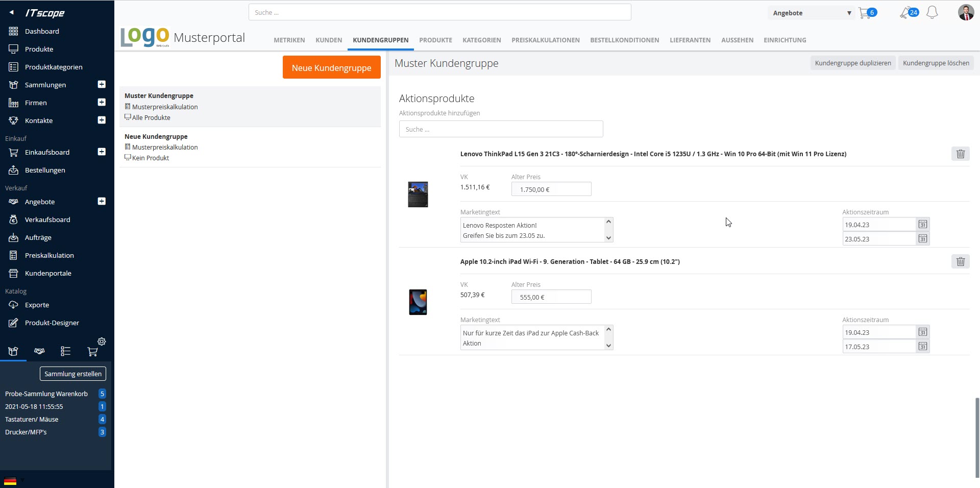Switch to the Kunden tab
The image size is (980, 488).
point(329,40)
